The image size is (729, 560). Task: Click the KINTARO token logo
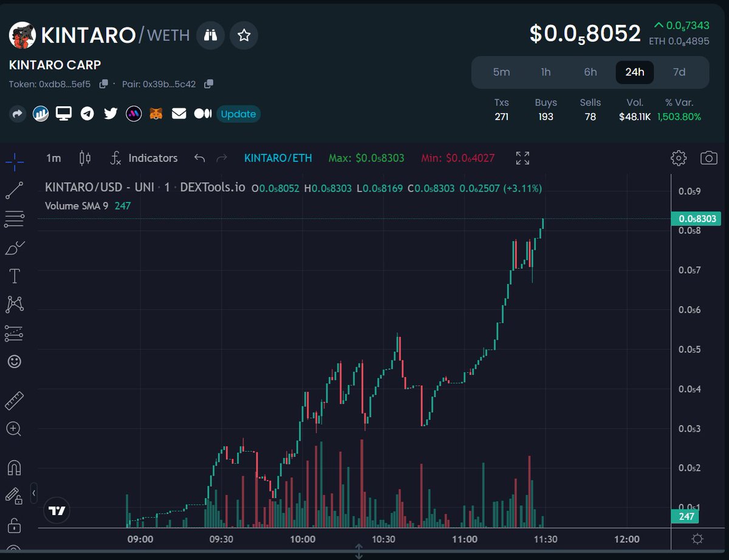tap(22, 35)
